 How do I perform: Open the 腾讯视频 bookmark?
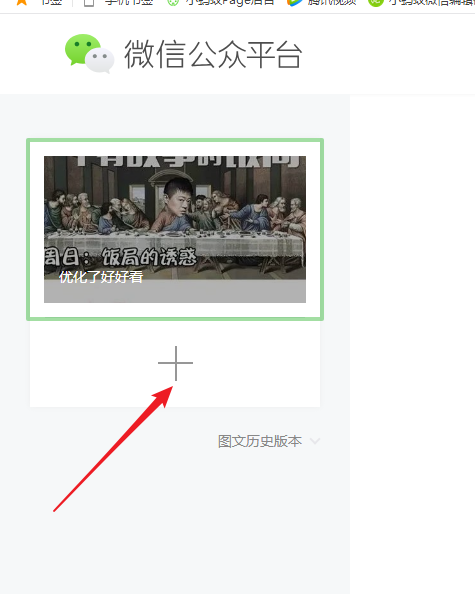click(x=332, y=2)
